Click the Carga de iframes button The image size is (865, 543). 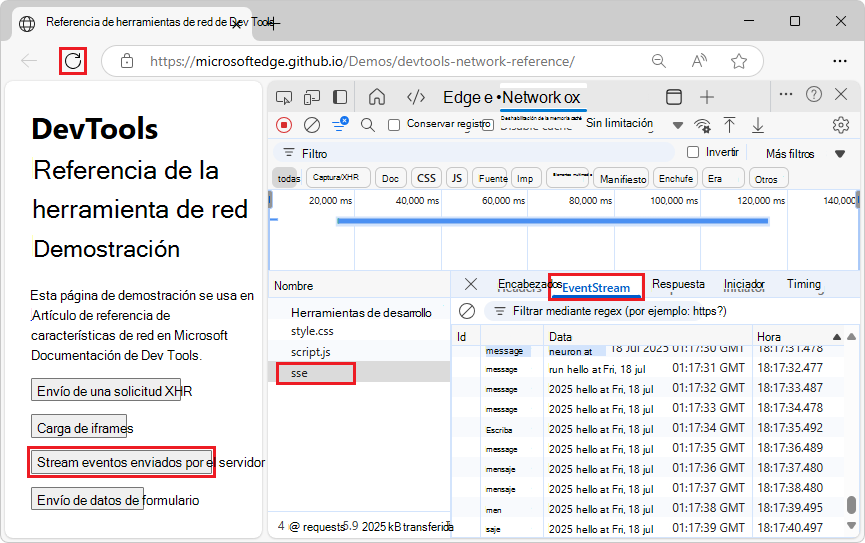(79, 427)
